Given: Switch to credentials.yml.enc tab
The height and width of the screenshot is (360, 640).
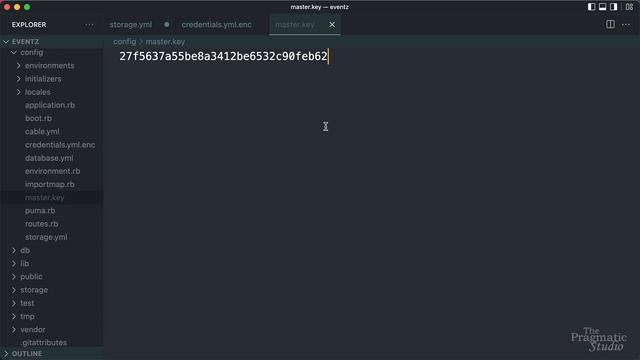Looking at the screenshot, I should pyautogui.click(x=216, y=24).
